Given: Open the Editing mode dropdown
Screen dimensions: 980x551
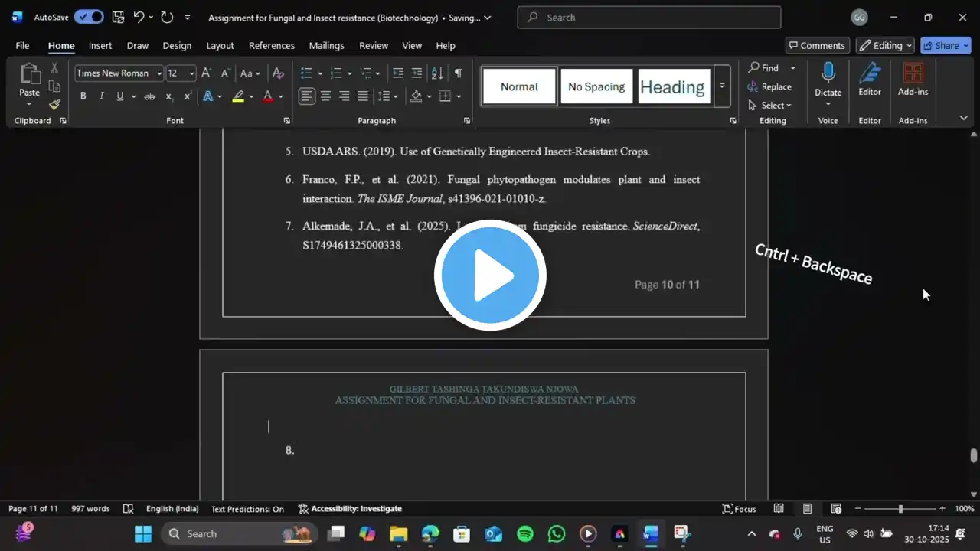Looking at the screenshot, I should point(885,45).
